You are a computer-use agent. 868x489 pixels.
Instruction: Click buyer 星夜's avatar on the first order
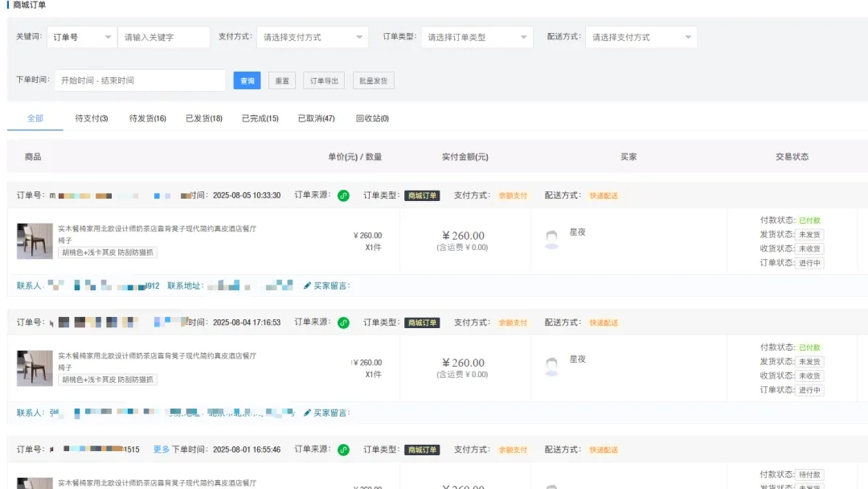[x=551, y=237]
